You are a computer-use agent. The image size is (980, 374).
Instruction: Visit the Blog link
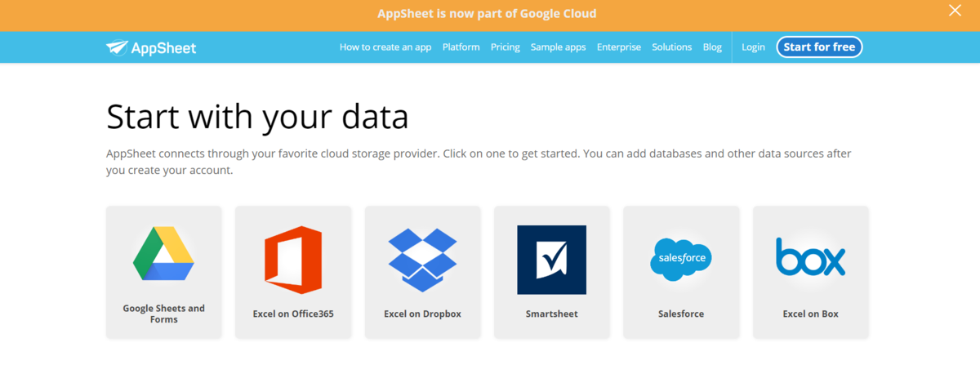712,47
